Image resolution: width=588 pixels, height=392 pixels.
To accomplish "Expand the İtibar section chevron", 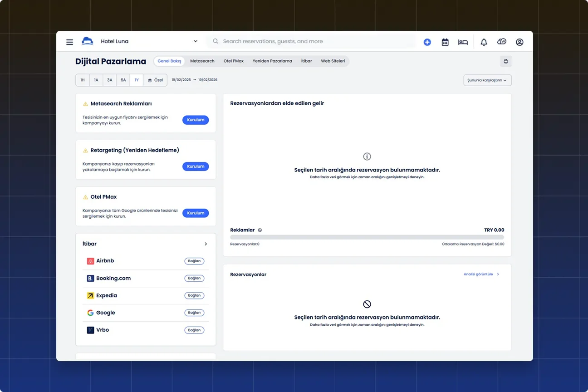I will pos(206,244).
